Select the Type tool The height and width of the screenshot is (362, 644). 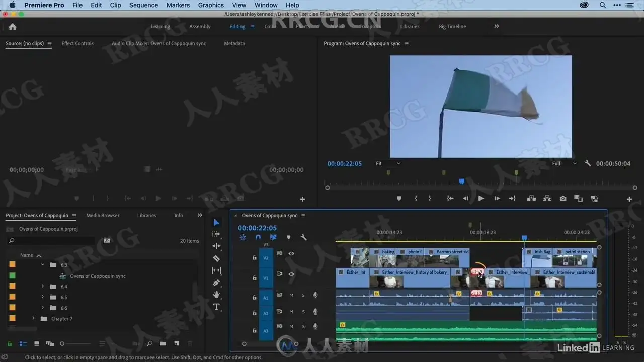click(216, 307)
